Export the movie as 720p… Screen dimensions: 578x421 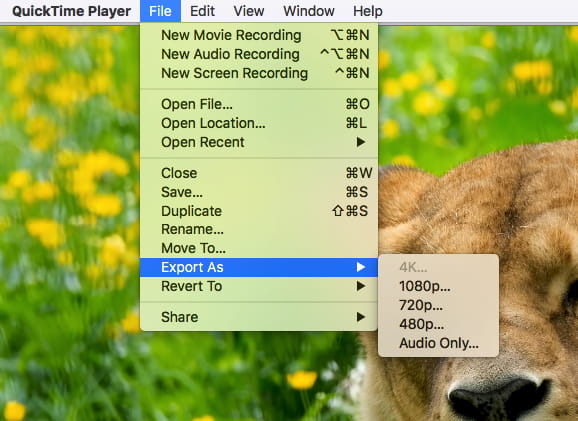(x=438, y=305)
